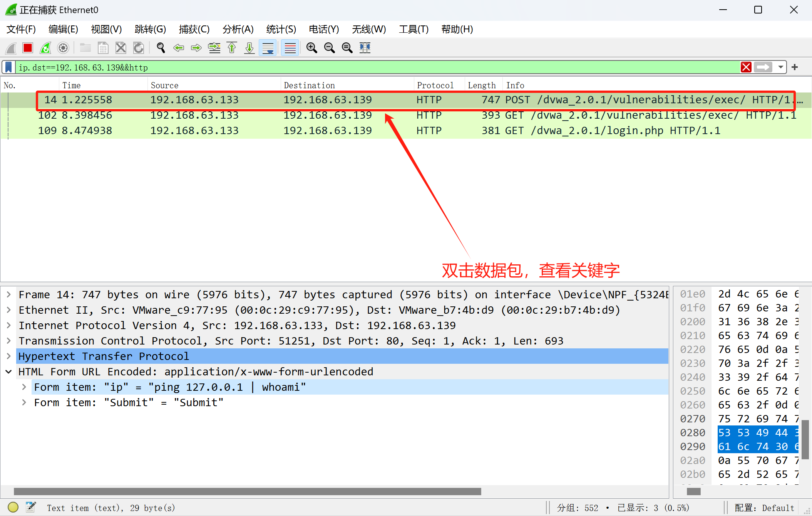812x516 pixels.
Task: Open capture options gear icon
Action: 63,48
